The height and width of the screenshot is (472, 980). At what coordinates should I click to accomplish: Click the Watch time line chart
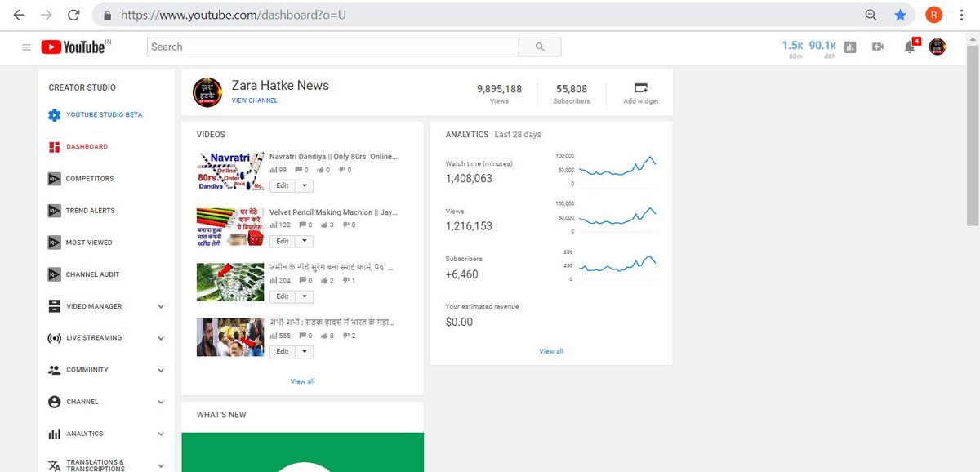(617, 168)
